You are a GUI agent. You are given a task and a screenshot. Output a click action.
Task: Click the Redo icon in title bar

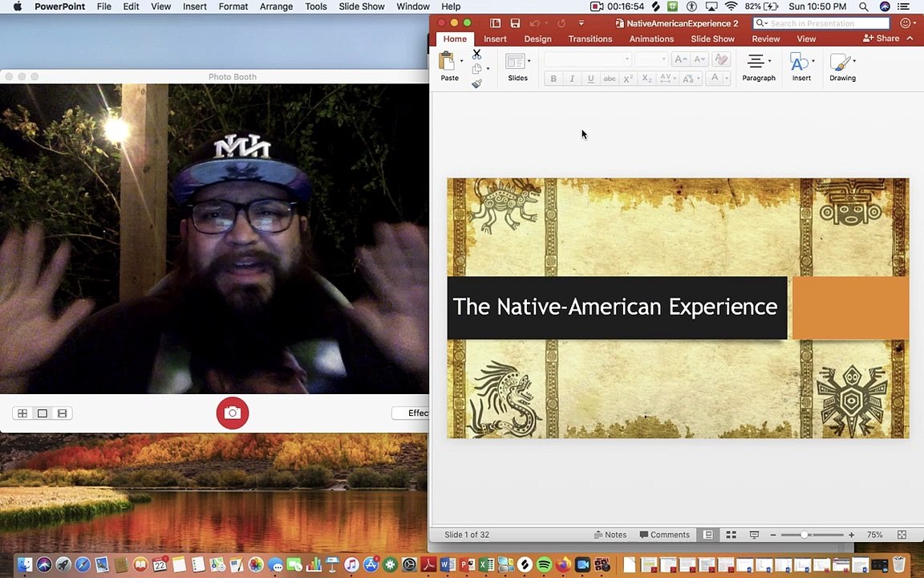(561, 23)
